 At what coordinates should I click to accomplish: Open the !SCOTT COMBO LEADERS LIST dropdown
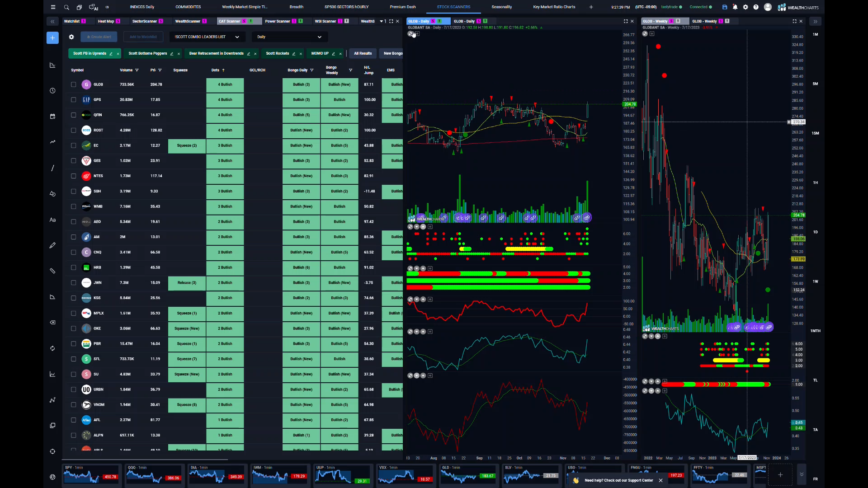pyautogui.click(x=208, y=37)
